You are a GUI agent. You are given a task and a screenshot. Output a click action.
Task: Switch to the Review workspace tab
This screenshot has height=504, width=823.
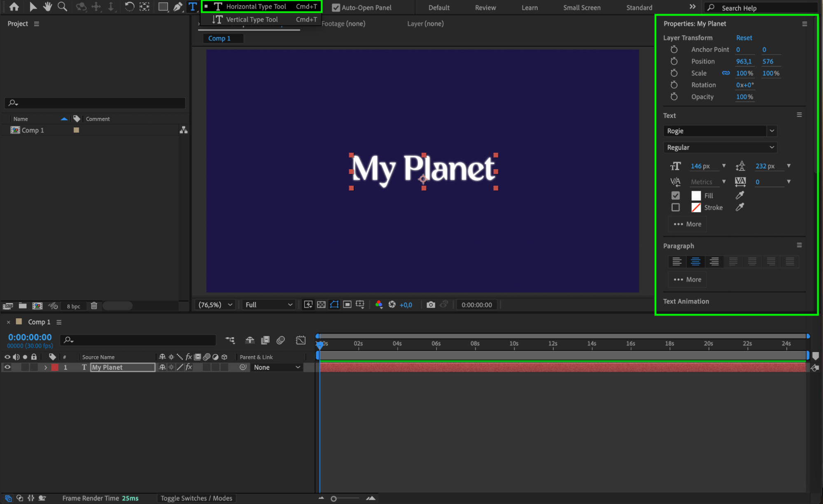click(485, 7)
